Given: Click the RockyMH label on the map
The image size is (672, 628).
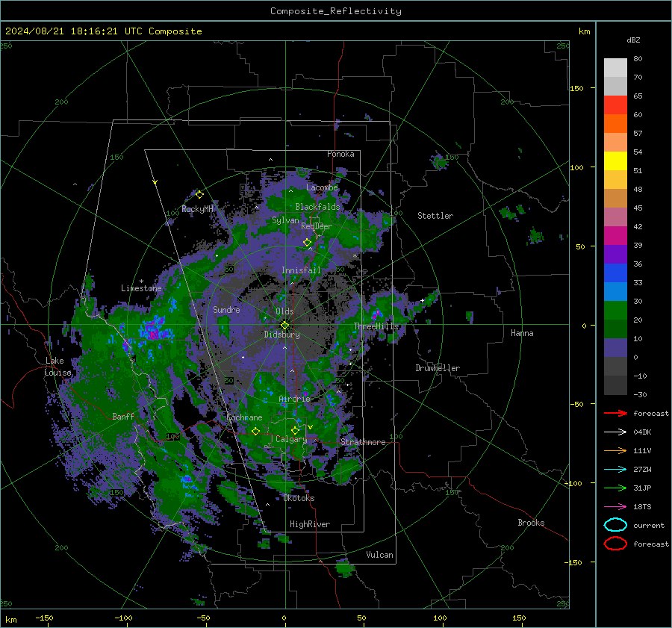Looking at the screenshot, I should (x=197, y=209).
